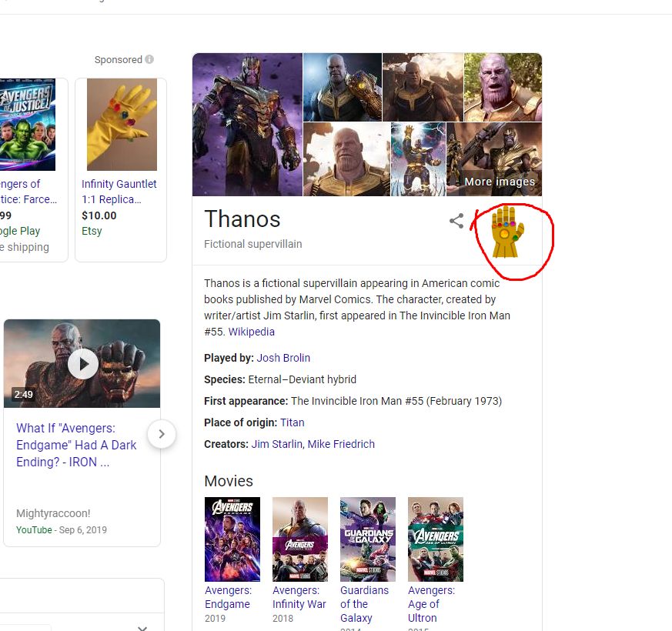Open the share icon in Thanos panel
The height and width of the screenshot is (631, 672).
tap(456, 221)
